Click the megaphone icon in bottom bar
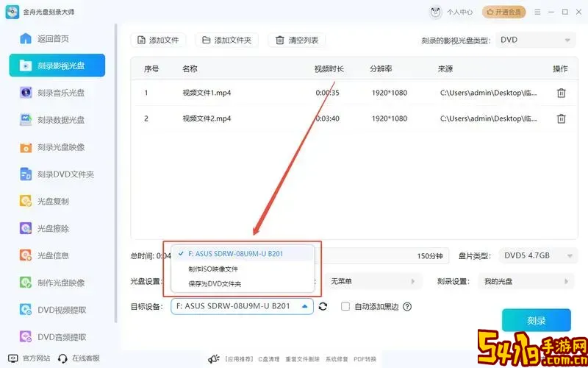The width and height of the screenshot is (588, 368). pos(213,359)
